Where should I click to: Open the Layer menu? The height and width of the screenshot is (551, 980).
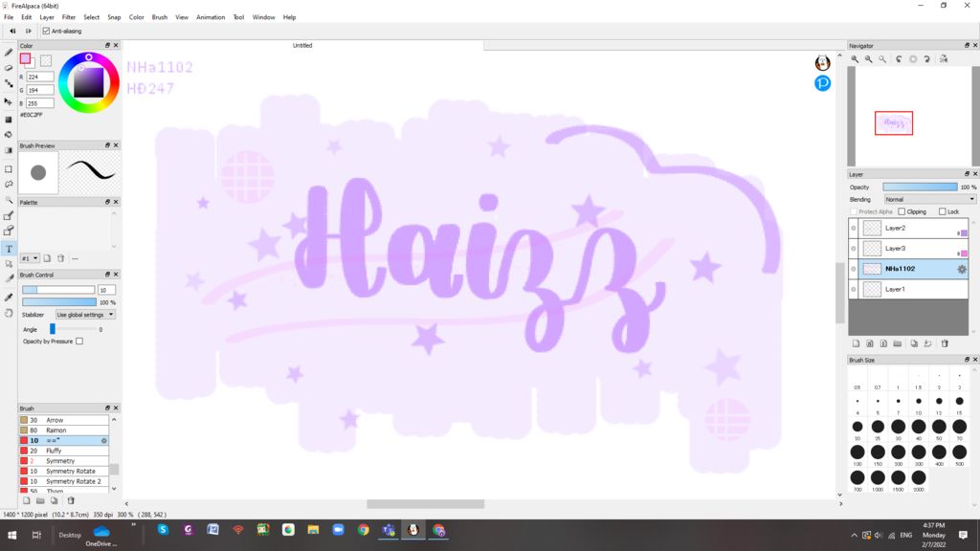pos(47,17)
